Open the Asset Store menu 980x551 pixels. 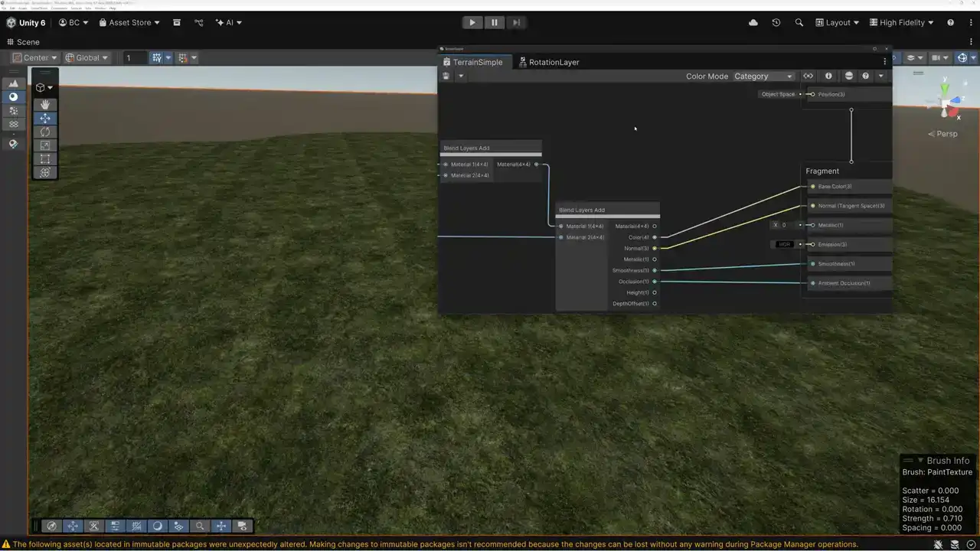click(129, 23)
